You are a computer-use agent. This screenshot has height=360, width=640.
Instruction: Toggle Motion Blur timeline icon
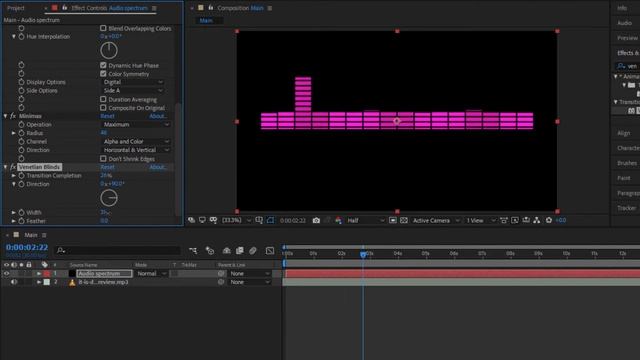[x=253, y=251]
